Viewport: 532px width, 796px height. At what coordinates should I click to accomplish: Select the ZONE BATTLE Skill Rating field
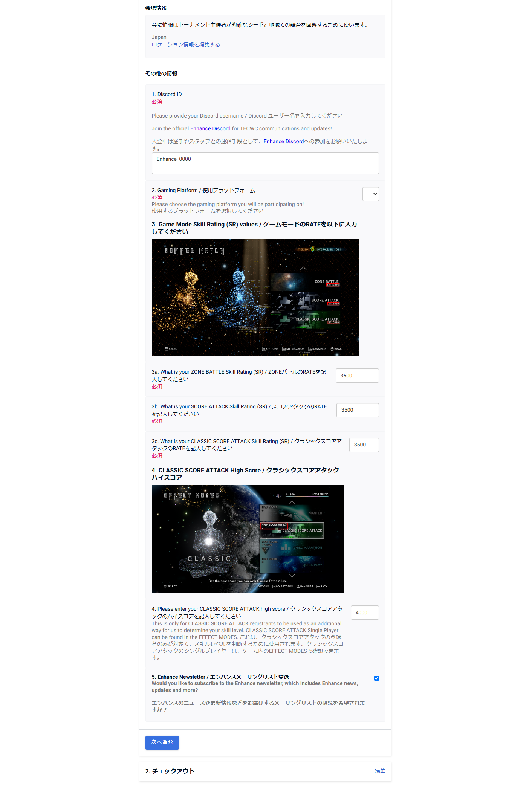pyautogui.click(x=357, y=376)
